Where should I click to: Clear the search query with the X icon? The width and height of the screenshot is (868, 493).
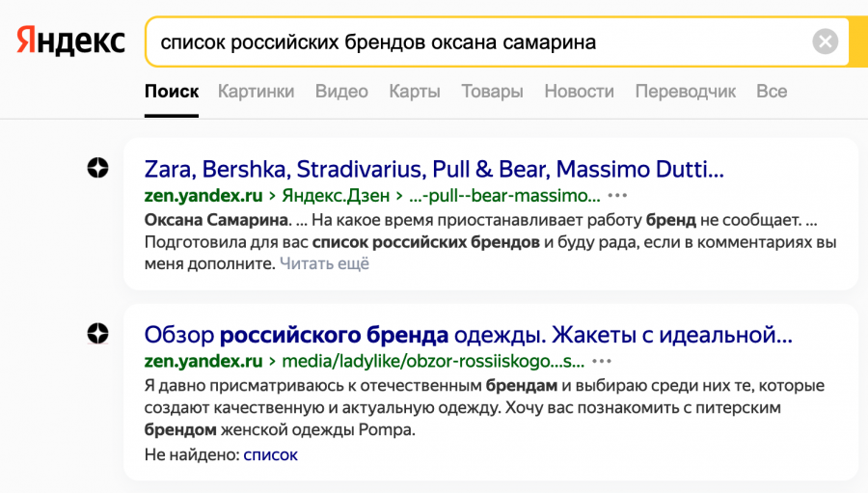(825, 41)
